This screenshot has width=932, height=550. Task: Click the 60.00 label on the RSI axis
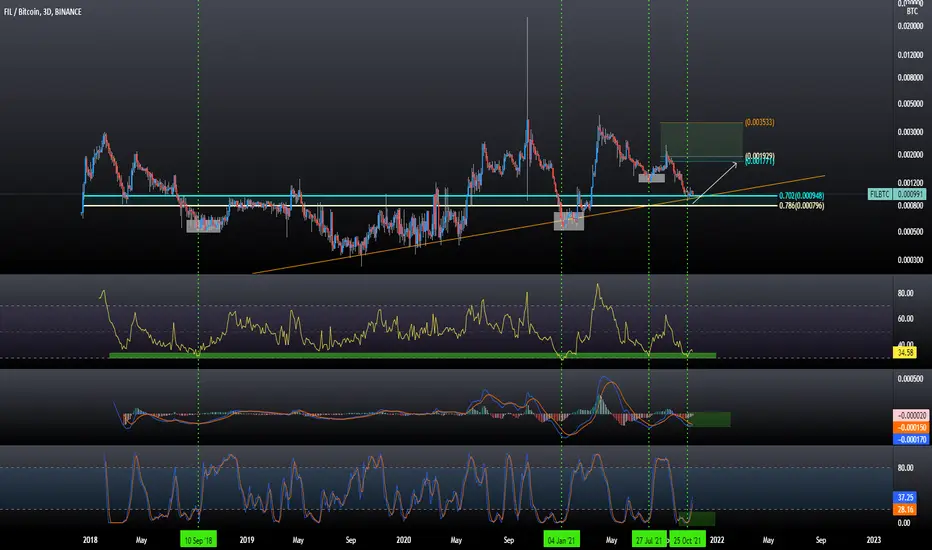[905, 319]
